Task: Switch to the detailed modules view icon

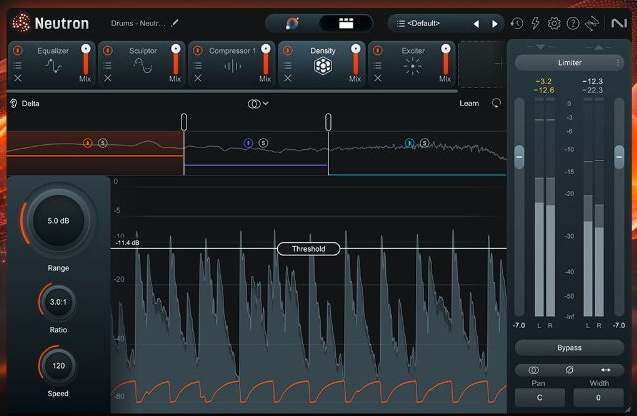Action: pos(346,23)
